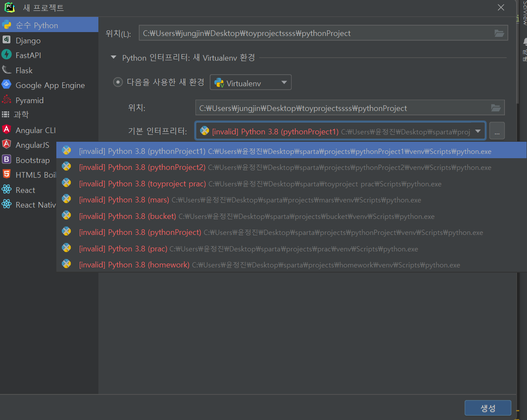Open the 기본 인터프리터 combo box arrow
Image resolution: width=527 pixels, height=420 pixels.
478,131
